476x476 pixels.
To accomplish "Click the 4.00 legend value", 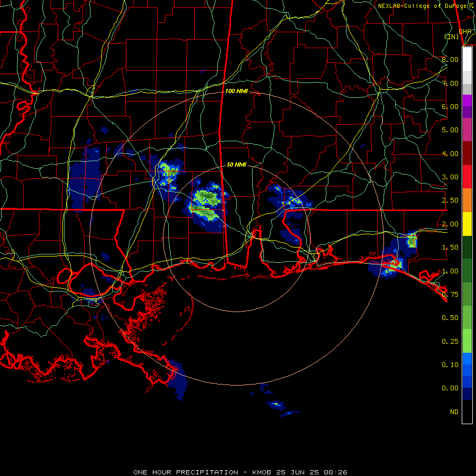I will 450,153.
